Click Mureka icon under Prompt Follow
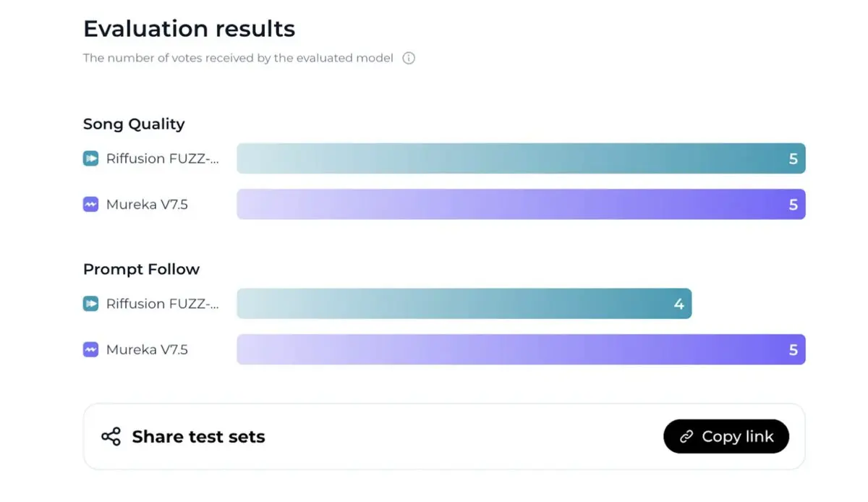This screenshot has height=502, width=868. pos(90,349)
